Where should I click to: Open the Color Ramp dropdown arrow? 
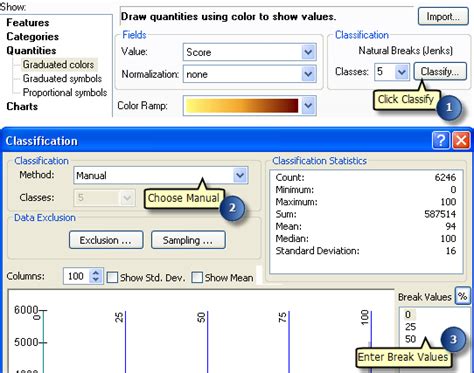tap(309, 106)
